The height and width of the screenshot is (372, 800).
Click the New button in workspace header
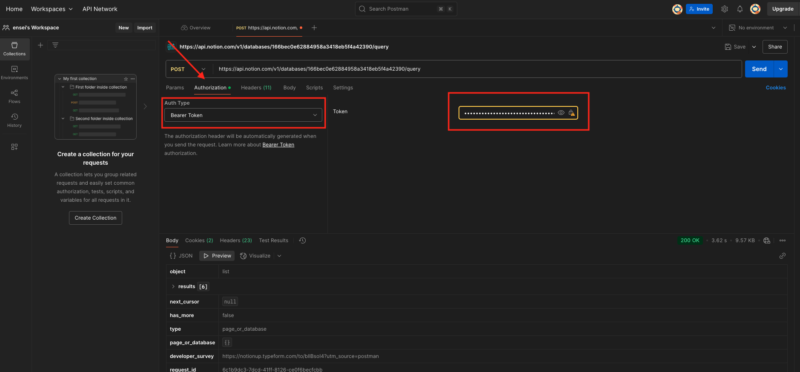point(123,28)
